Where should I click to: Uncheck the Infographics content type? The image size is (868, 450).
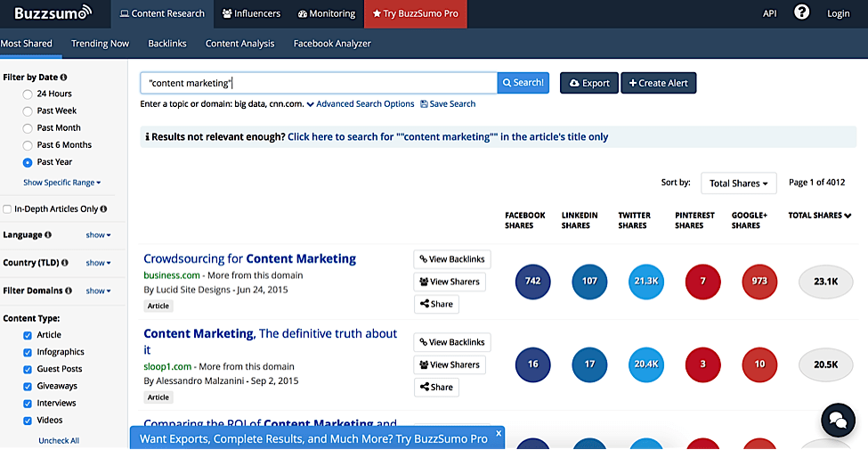[27, 353]
